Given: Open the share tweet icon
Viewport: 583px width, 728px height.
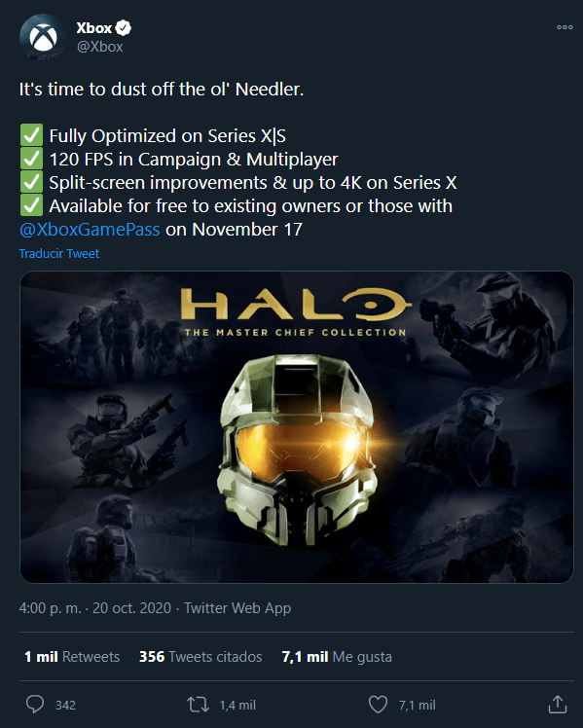Looking at the screenshot, I should (557, 705).
